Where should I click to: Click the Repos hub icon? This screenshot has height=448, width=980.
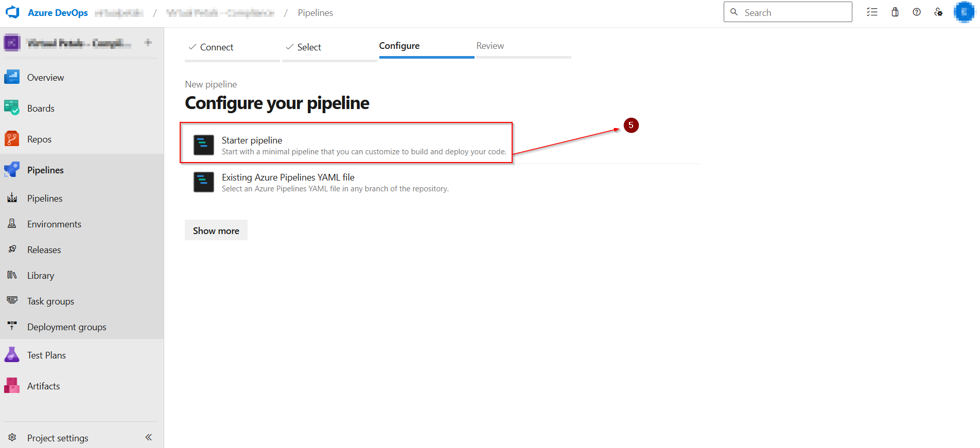click(12, 138)
